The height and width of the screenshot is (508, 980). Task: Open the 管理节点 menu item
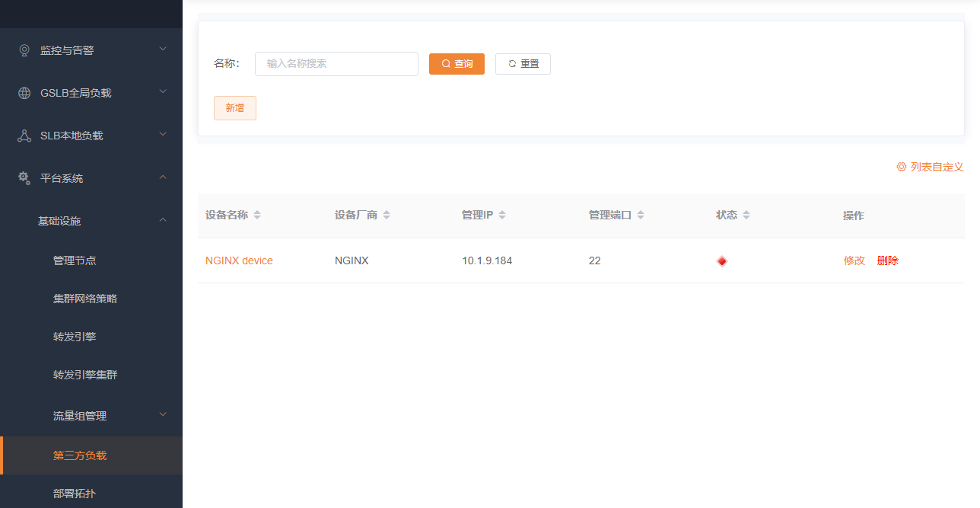point(75,260)
